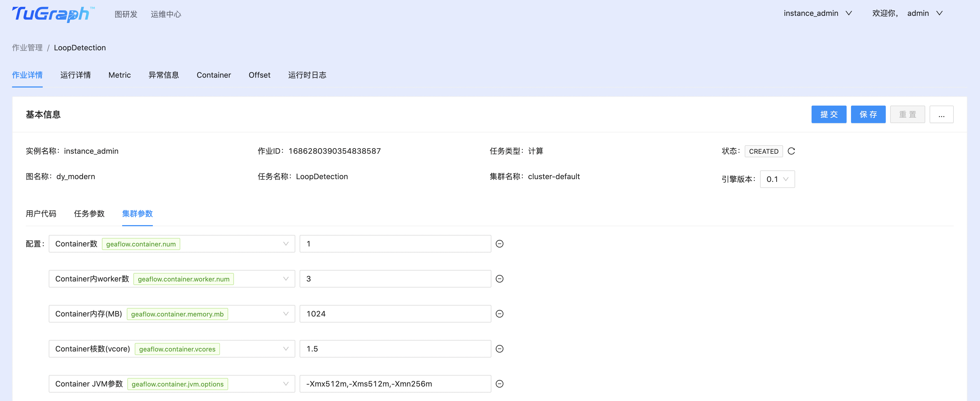Open the Container tab
This screenshot has width=980, height=401.
pyautogui.click(x=214, y=75)
